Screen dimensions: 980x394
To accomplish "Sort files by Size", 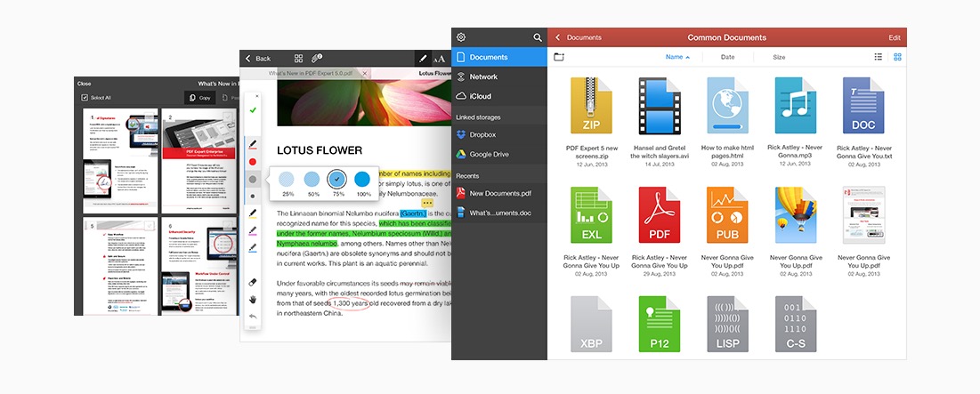I will [779, 57].
